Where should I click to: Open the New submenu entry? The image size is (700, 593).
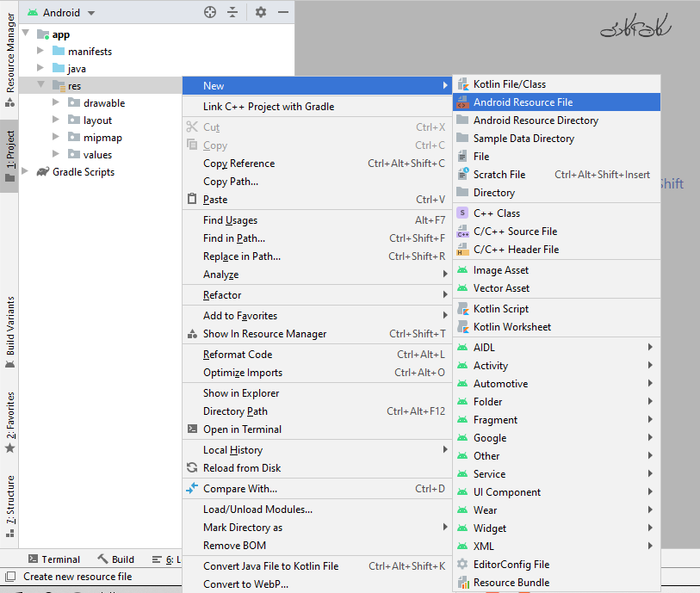coord(318,86)
